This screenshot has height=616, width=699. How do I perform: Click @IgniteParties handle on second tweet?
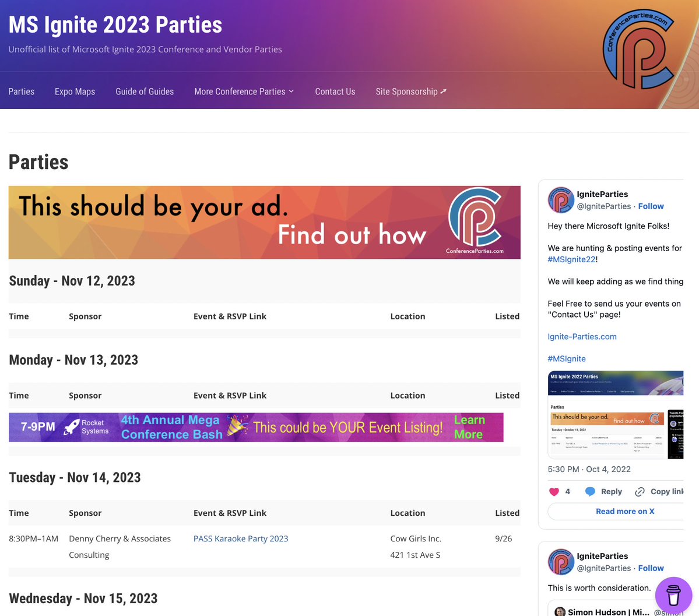tap(603, 568)
